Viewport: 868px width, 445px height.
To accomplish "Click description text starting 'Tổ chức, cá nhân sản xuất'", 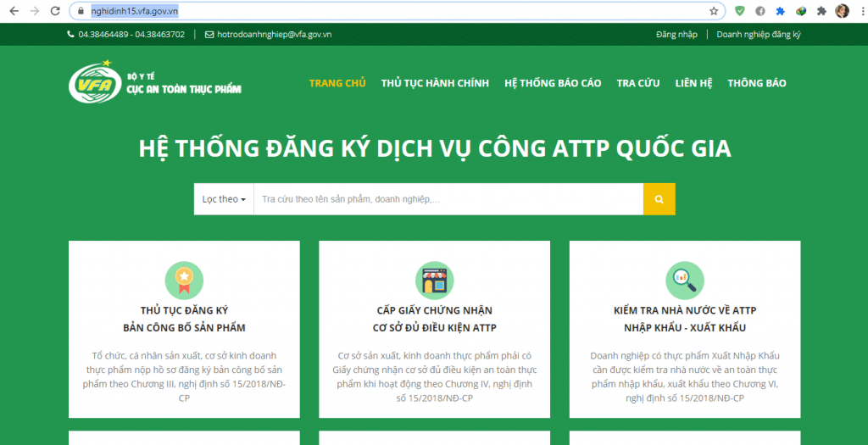I will [184, 377].
